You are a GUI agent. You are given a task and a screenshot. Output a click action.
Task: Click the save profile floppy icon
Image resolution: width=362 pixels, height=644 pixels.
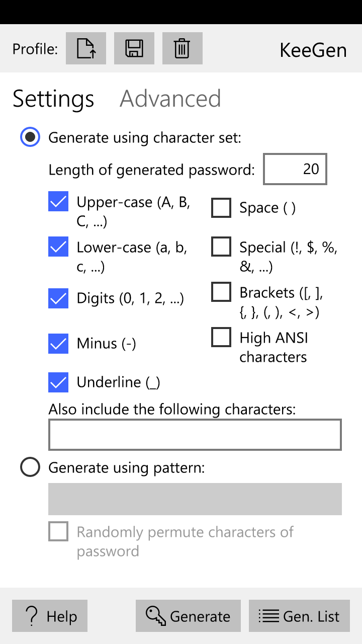(134, 48)
